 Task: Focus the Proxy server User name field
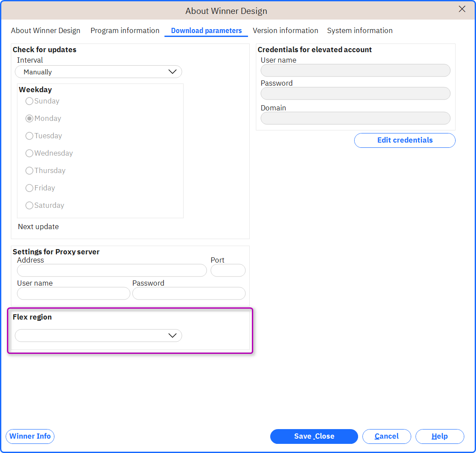74,293
